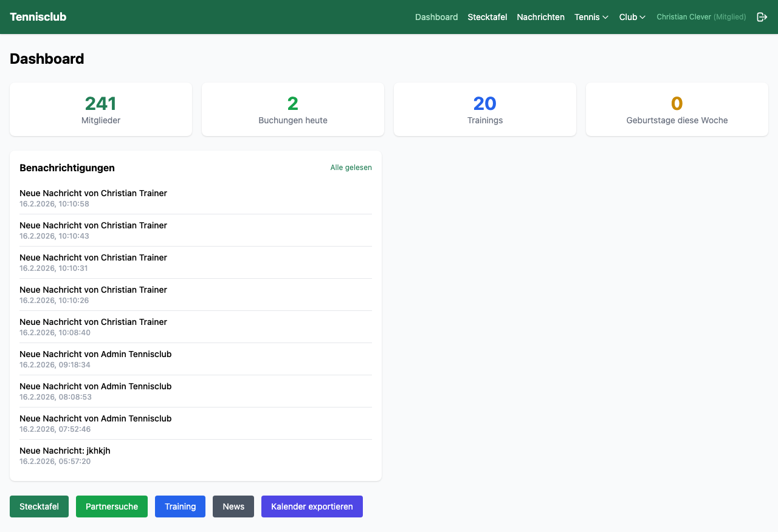778x532 pixels.
Task: Select the Dashboard menu item
Action: coord(436,17)
